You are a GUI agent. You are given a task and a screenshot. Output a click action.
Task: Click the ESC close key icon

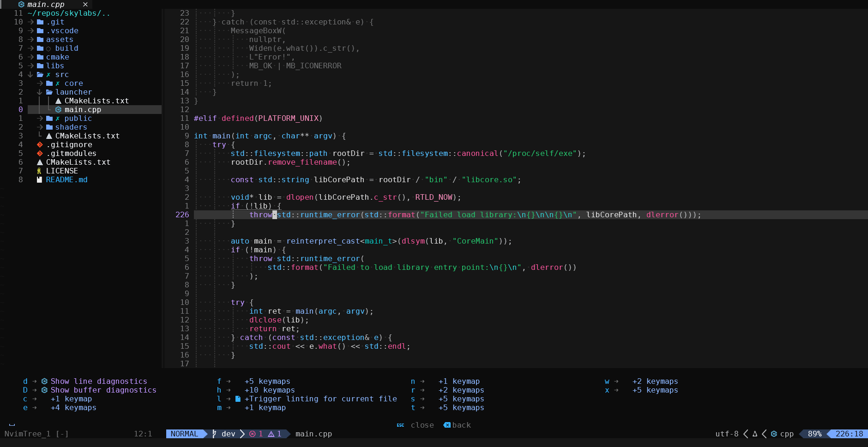tap(400, 425)
